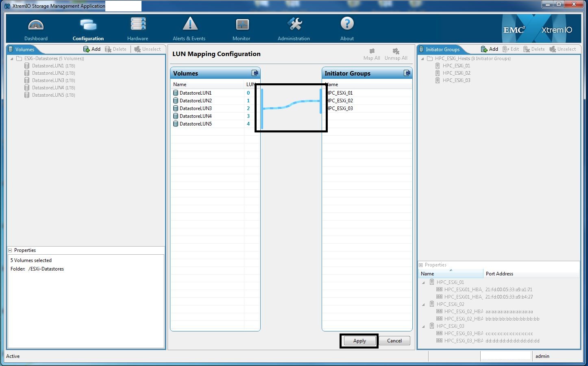Collapse the ESXi-Datastores folder

(12, 58)
